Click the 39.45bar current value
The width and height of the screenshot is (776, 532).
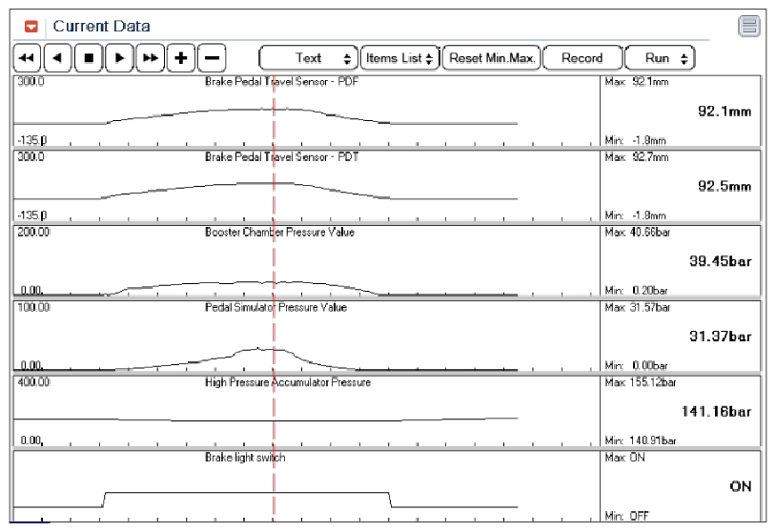[x=721, y=261]
